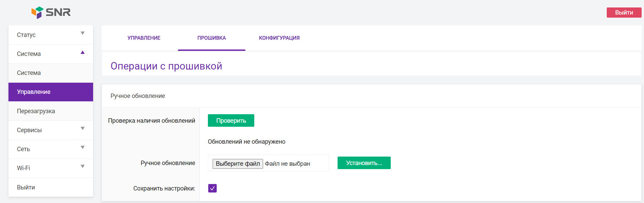Screen dimensions: 644x203
Task: Click the Файл не выбран file field
Action: [287, 164]
